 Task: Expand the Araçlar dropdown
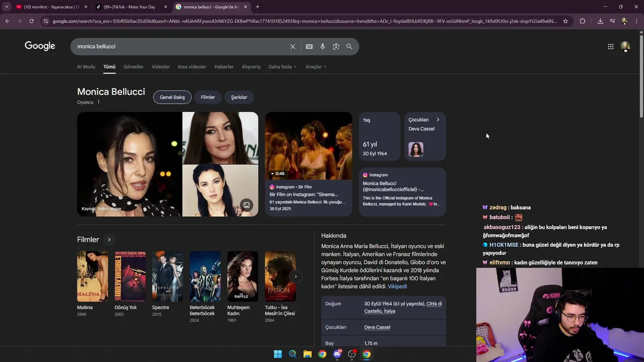[316, 67]
